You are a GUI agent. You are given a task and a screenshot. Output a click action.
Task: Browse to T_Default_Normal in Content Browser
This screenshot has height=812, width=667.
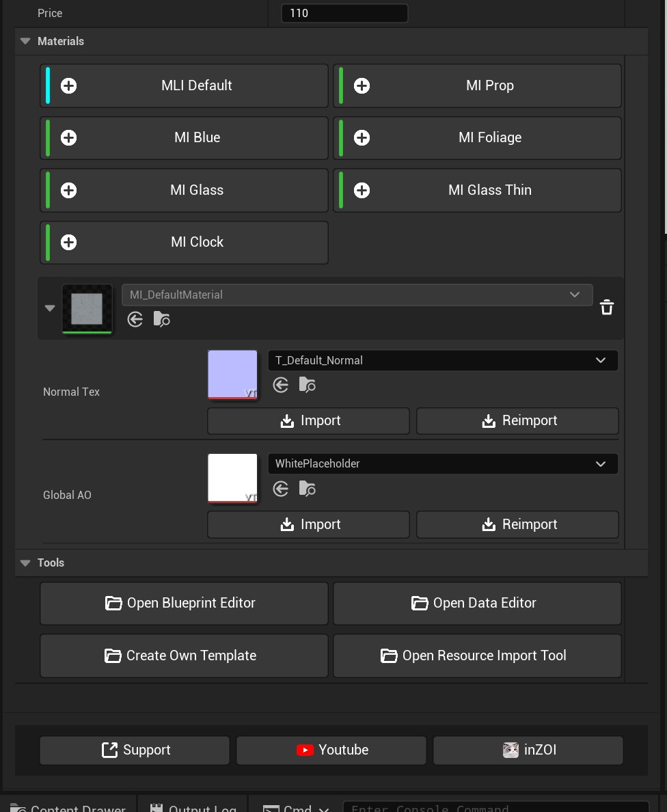point(307,385)
